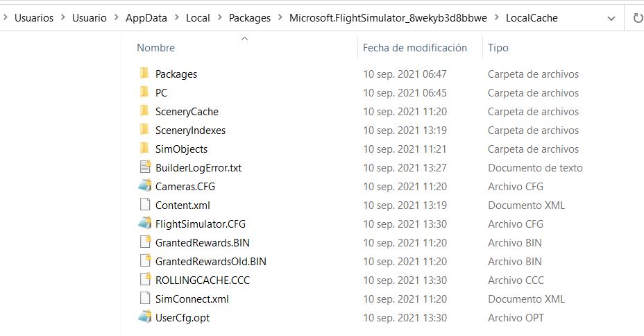Sort files by the Tipo column
This screenshot has width=644, height=336.
498,48
